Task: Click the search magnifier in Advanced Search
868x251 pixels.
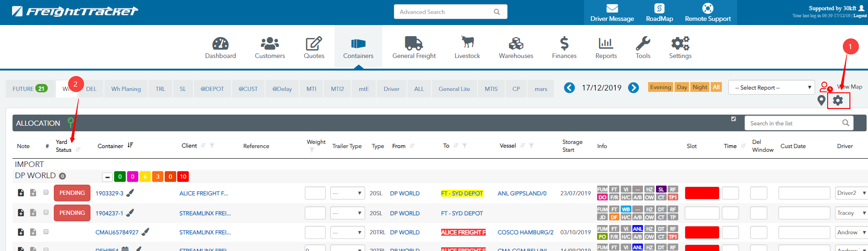Action: click(x=497, y=12)
